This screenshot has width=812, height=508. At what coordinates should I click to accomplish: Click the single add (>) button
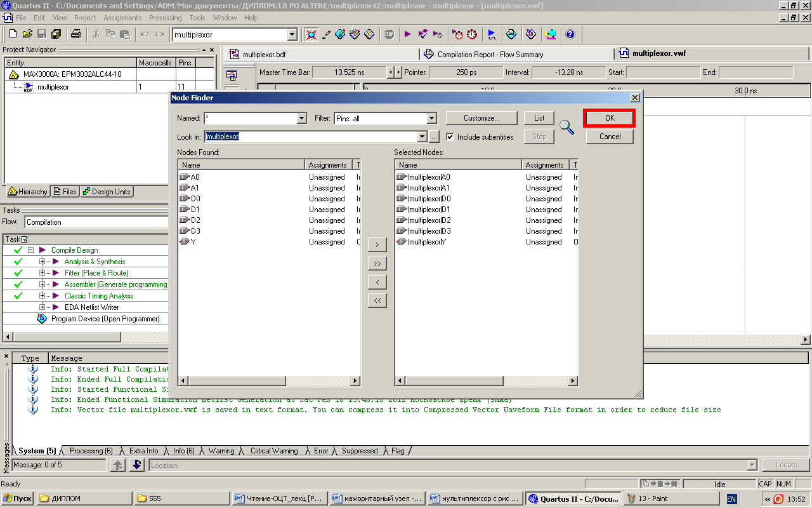click(377, 245)
